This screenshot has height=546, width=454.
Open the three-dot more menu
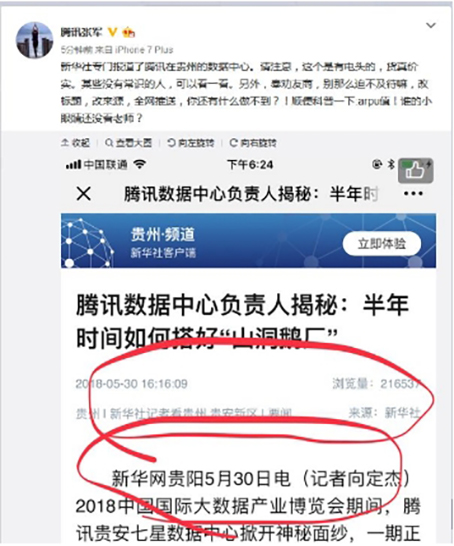pos(413,194)
